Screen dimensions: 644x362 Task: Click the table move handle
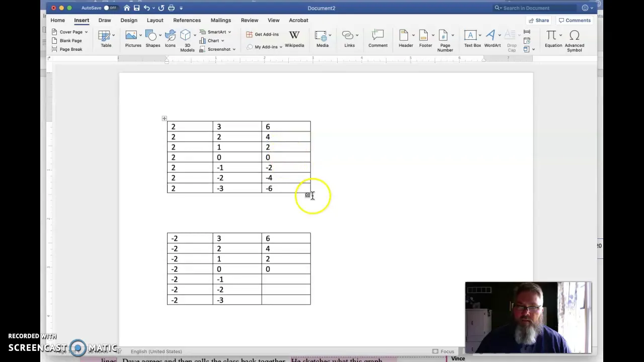tap(164, 119)
